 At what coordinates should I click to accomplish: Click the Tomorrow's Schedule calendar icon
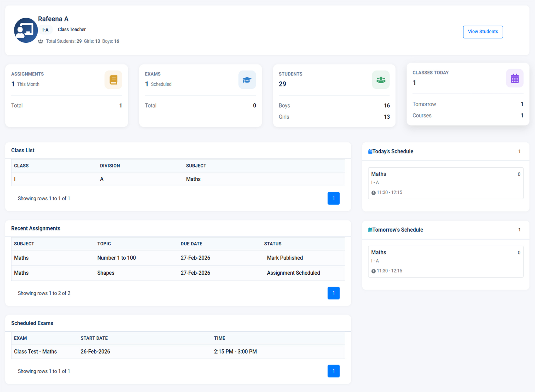coord(370,230)
